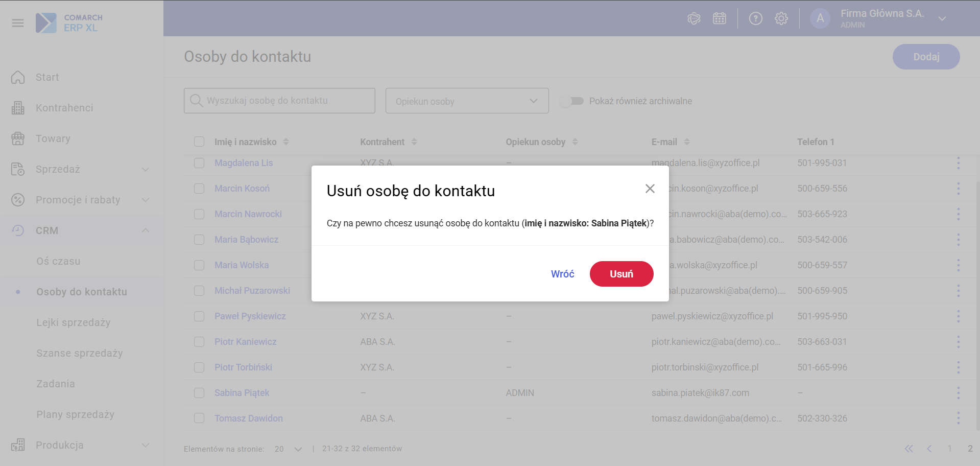Confirm deletion with the red Usuń button
The image size is (980, 466).
pos(622,274)
